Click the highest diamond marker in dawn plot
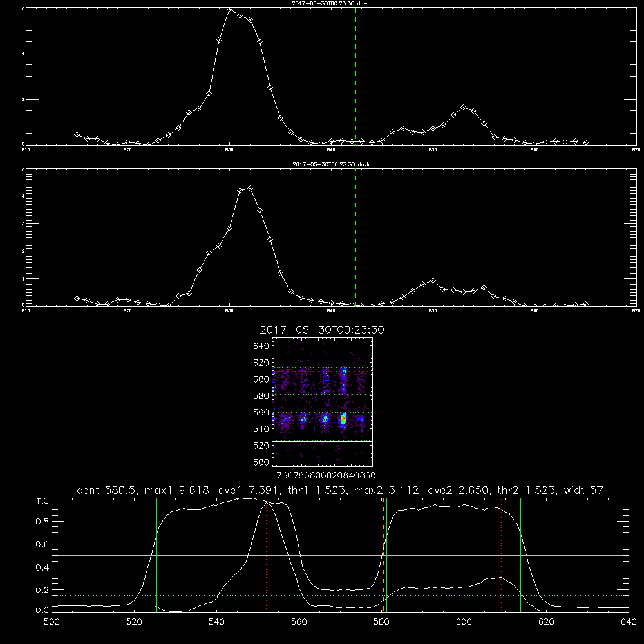This screenshot has height=644, width=644. [230, 8]
